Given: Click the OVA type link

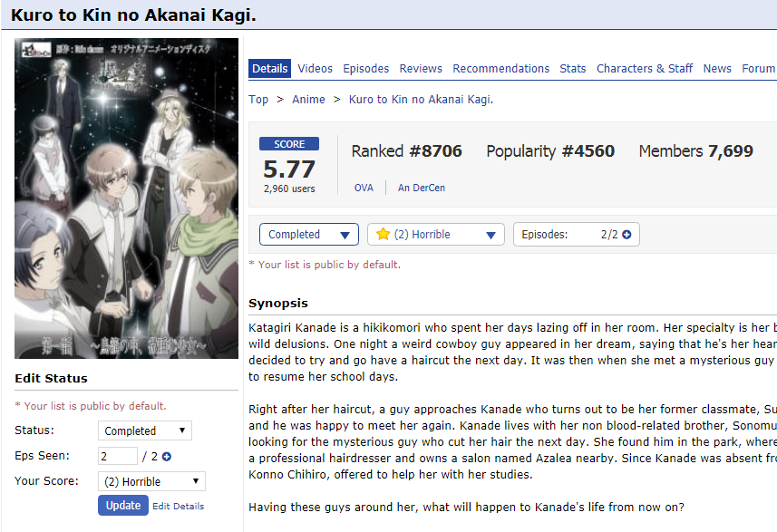Looking at the screenshot, I should coord(364,188).
